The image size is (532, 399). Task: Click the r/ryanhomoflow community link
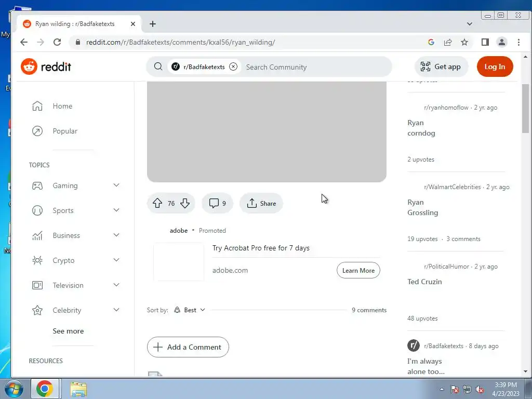pos(446,108)
